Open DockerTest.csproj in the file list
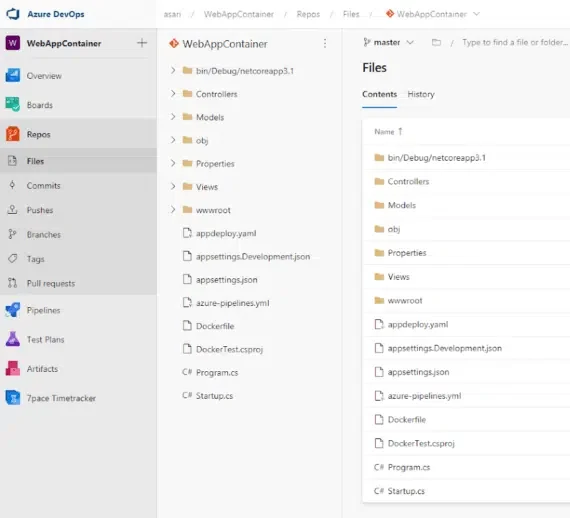The height and width of the screenshot is (518, 570). [421, 443]
